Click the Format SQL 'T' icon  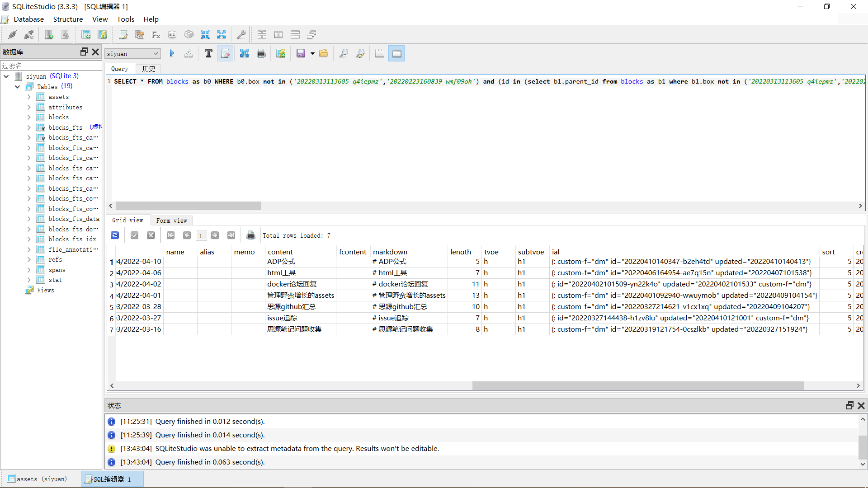(x=208, y=53)
